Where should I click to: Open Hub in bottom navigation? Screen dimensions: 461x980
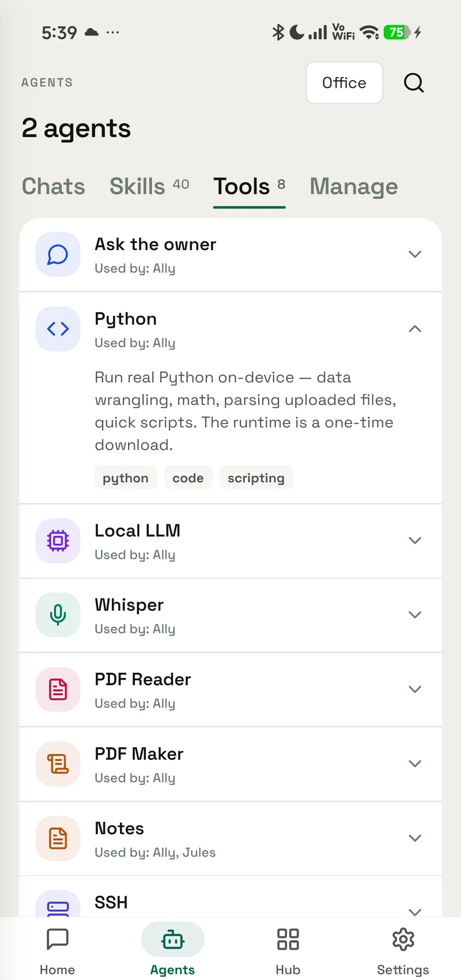(288, 951)
